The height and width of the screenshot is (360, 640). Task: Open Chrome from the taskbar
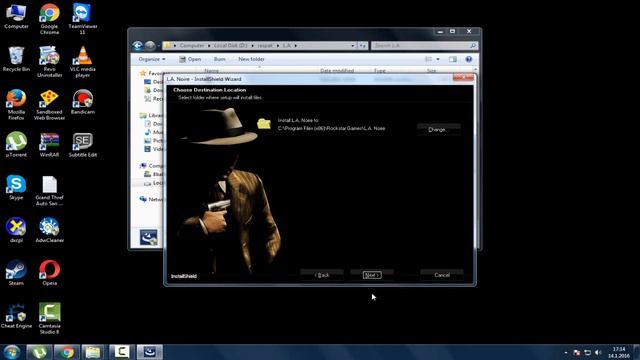pos(67,352)
